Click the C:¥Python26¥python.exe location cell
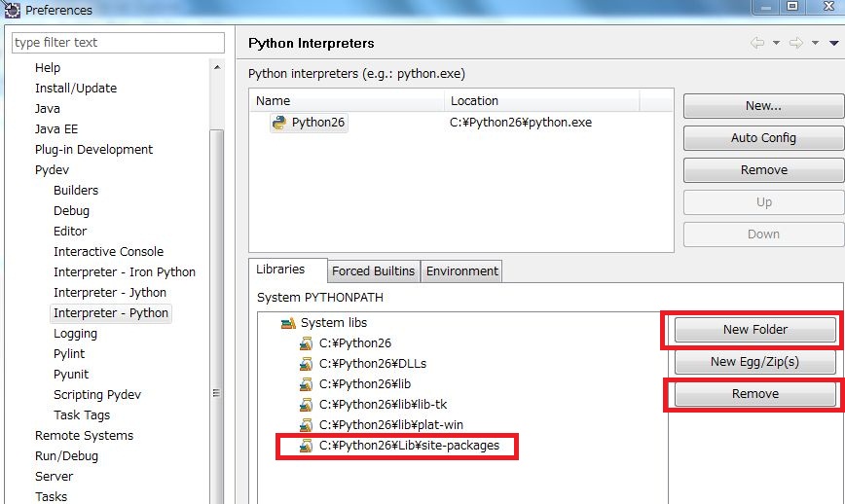845x504 pixels. (x=521, y=123)
